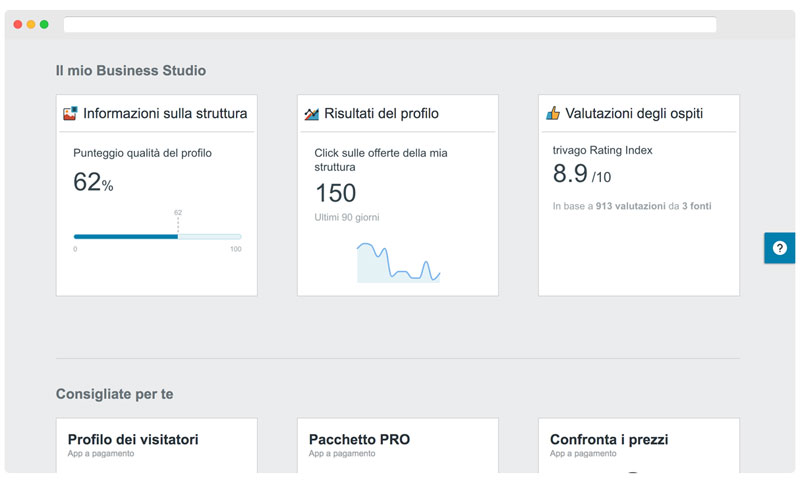
Task: Click the profile quality progress bar
Action: coord(157,237)
